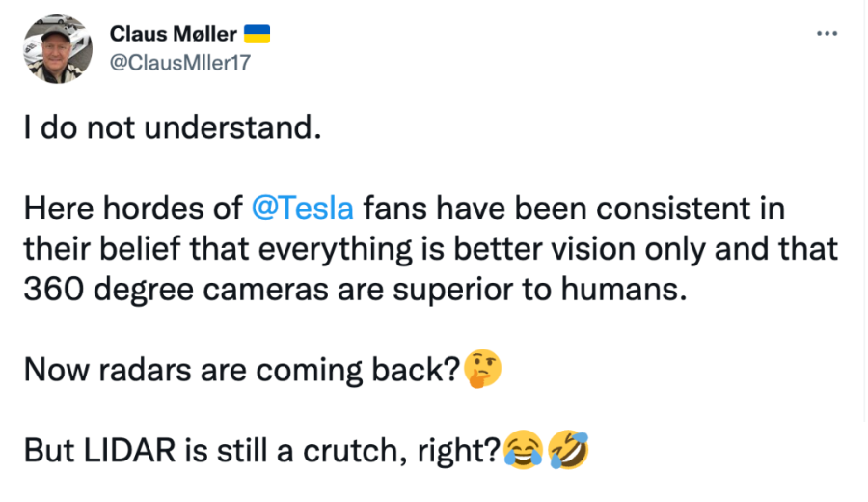Click the word "LIDAR" in the last line
Viewport: 868px width, 502px height.
129,451
